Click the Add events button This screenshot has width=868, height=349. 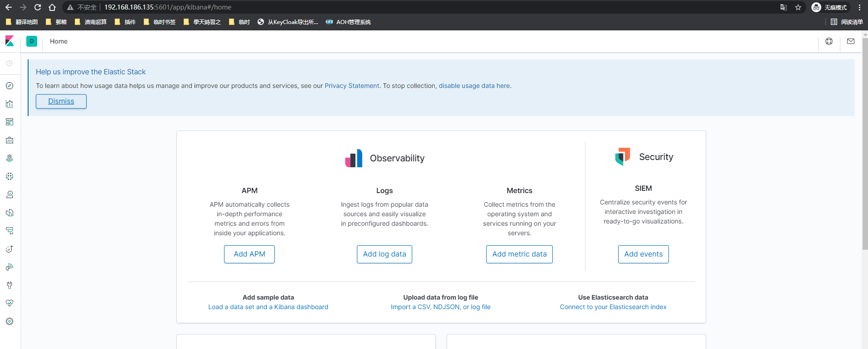pyautogui.click(x=644, y=254)
